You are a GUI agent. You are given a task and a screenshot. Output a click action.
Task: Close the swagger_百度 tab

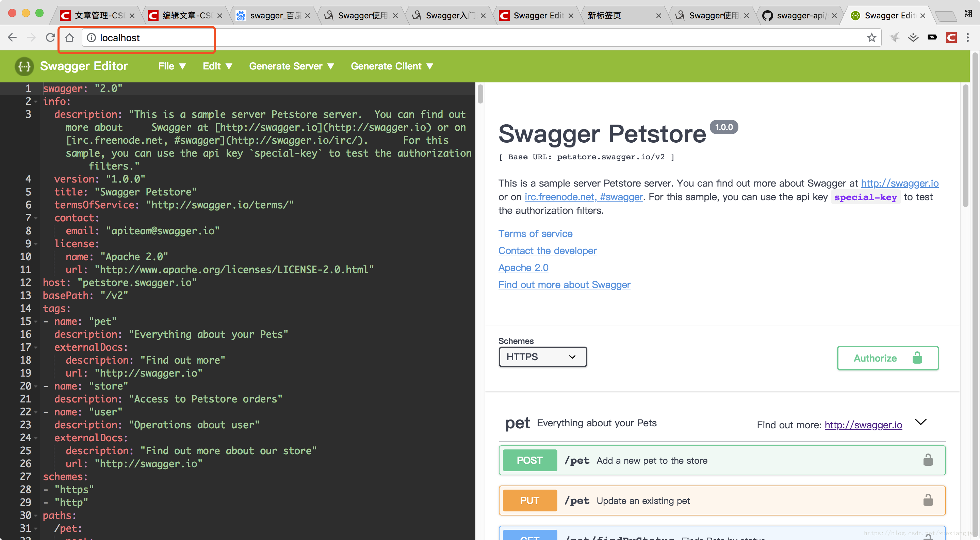click(307, 16)
